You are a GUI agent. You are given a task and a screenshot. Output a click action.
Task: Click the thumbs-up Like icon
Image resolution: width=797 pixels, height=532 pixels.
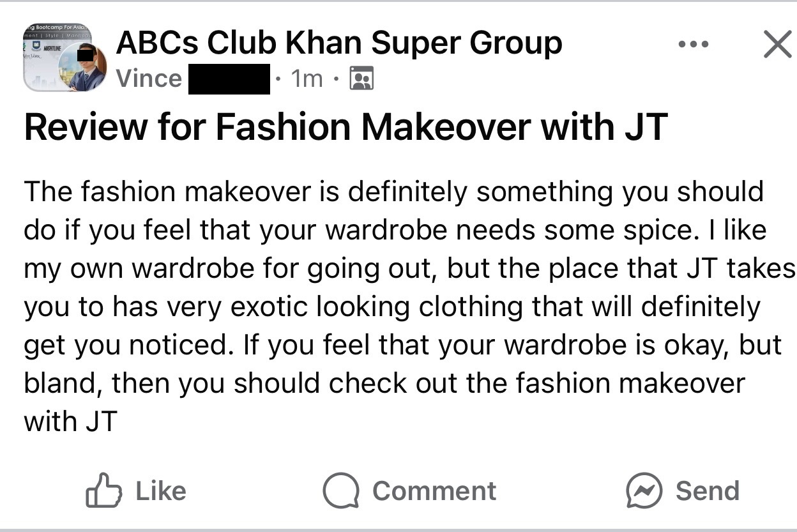coord(103,490)
